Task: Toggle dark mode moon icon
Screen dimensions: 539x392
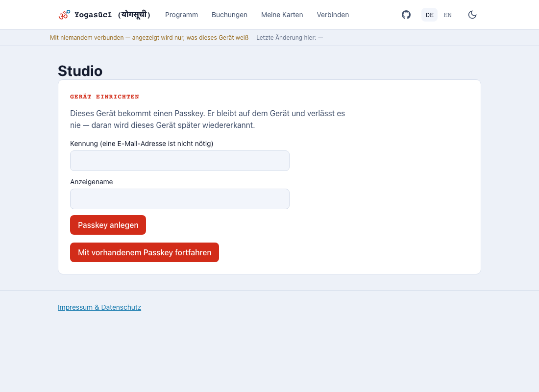Action: click(x=472, y=15)
